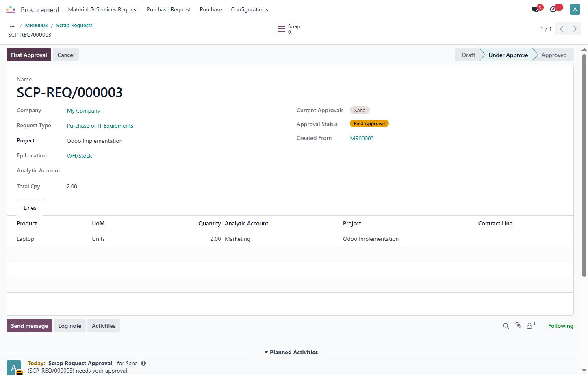The image size is (588, 375).
Task: Cancel the scrap request
Action: [66, 55]
